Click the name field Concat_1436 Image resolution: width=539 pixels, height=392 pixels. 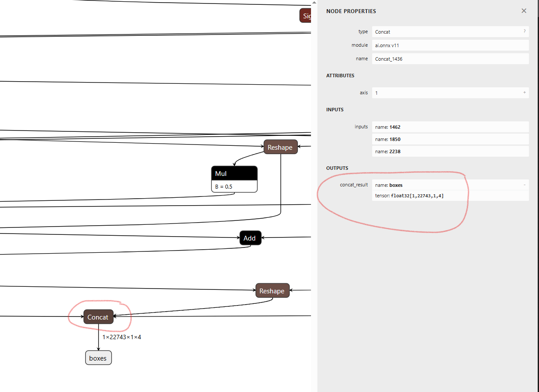(x=450, y=59)
